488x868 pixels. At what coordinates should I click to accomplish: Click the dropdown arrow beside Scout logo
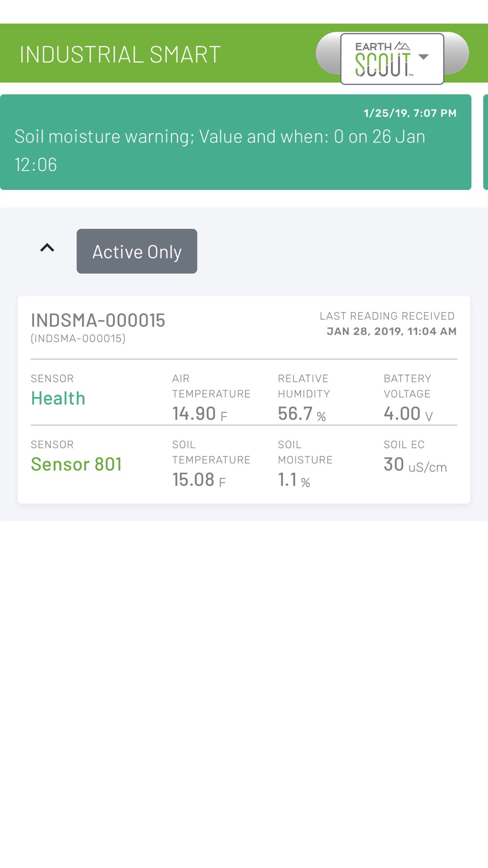424,57
